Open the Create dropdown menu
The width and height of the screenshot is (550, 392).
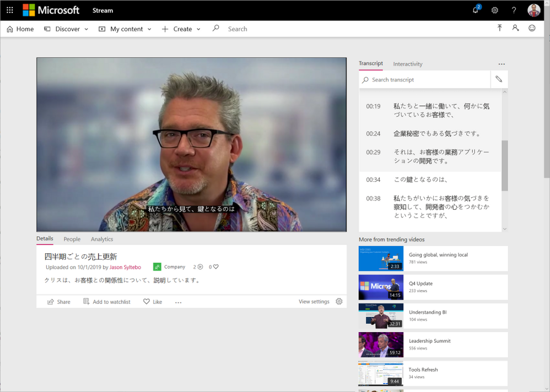[x=181, y=29]
